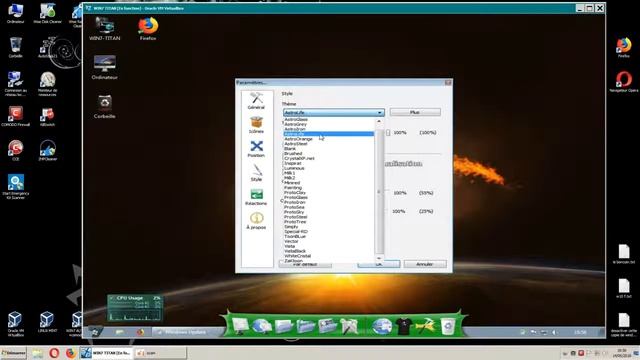Screen dimensions: 640x360
Task: Click Firefox icon in host taskbar
Action: pos(70,353)
